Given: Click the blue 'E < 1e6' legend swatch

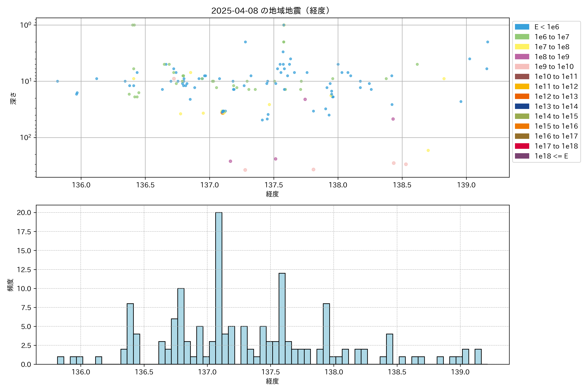Looking at the screenshot, I should click(x=522, y=27).
